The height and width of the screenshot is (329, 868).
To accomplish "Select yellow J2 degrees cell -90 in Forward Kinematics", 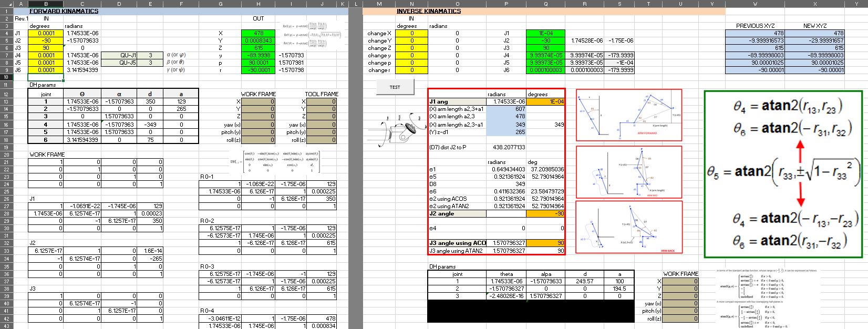I will [x=46, y=40].
